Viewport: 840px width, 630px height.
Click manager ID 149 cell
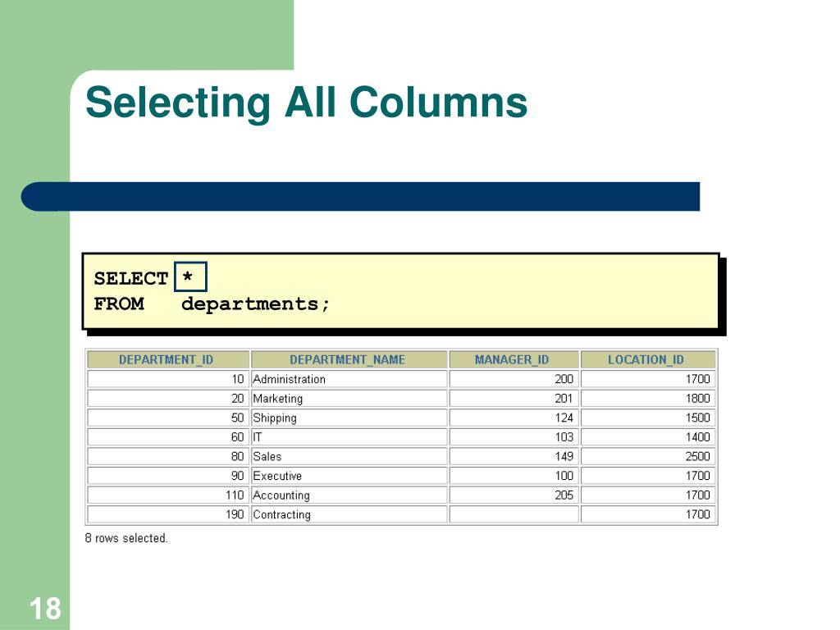click(x=514, y=456)
